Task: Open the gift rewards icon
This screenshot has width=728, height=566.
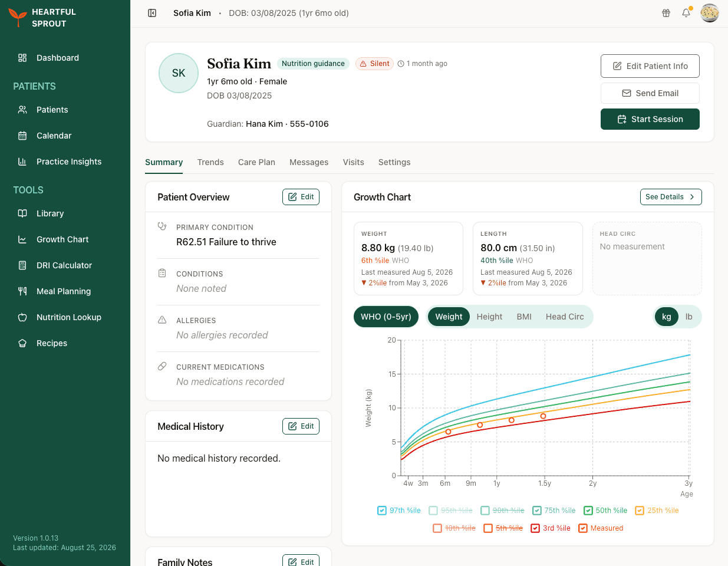Action: pos(666,13)
